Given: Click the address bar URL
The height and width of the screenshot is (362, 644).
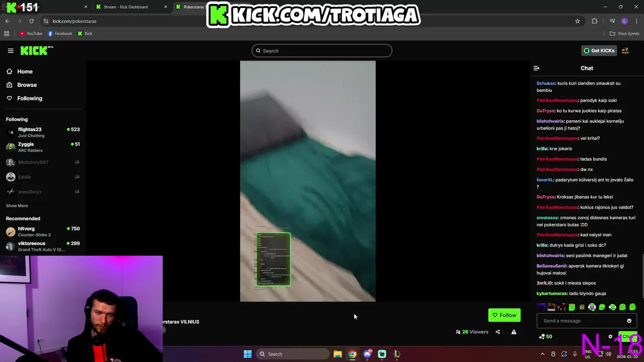Looking at the screenshot, I should (74, 21).
